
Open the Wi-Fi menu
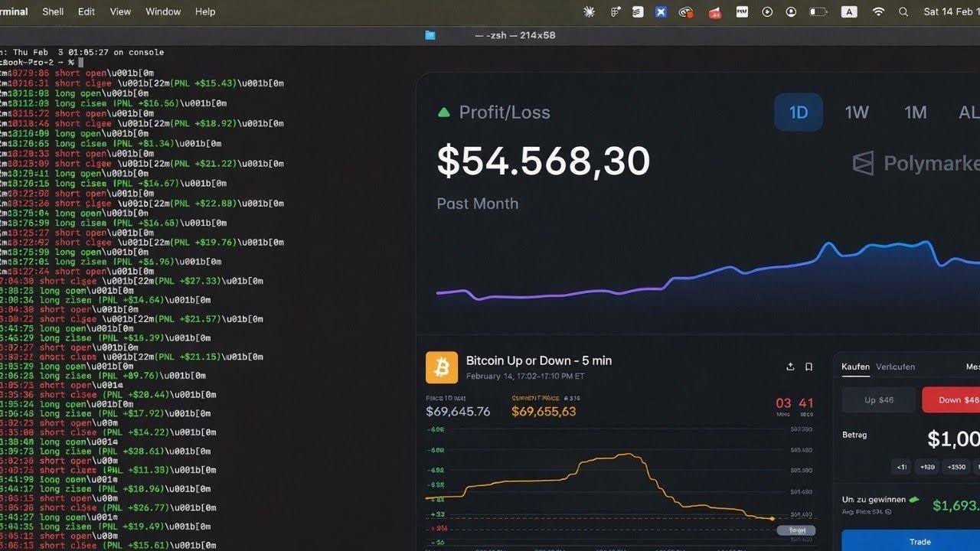tap(878, 11)
